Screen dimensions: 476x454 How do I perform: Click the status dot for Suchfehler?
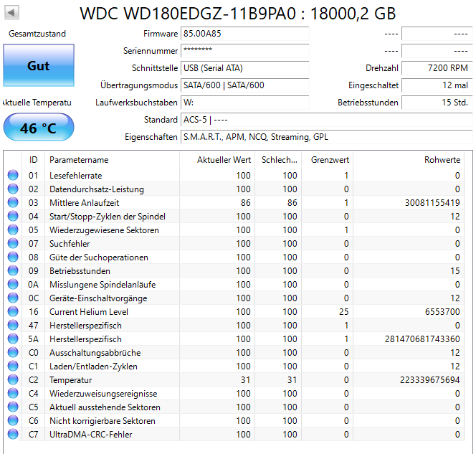click(x=13, y=244)
